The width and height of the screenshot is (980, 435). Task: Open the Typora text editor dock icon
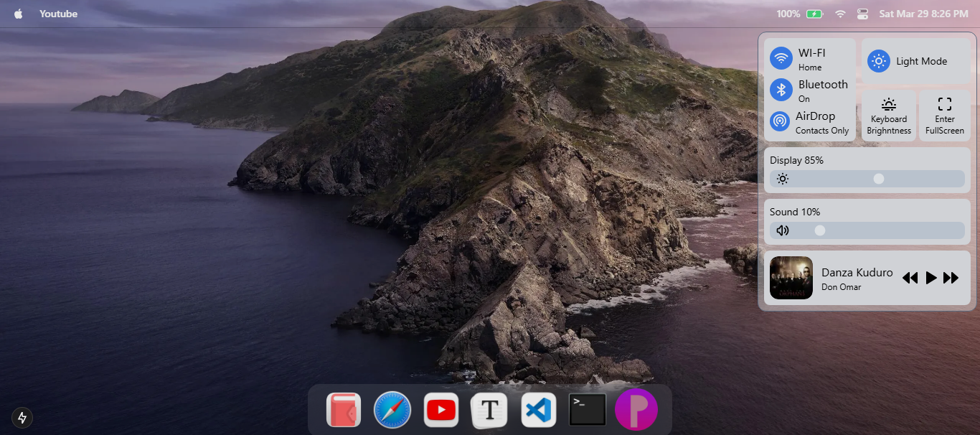point(489,410)
